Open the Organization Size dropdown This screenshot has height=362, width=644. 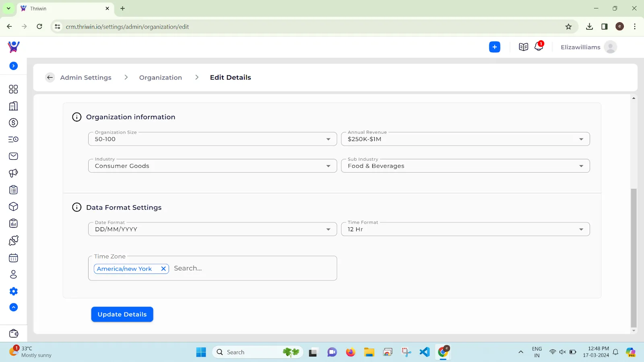(x=213, y=139)
